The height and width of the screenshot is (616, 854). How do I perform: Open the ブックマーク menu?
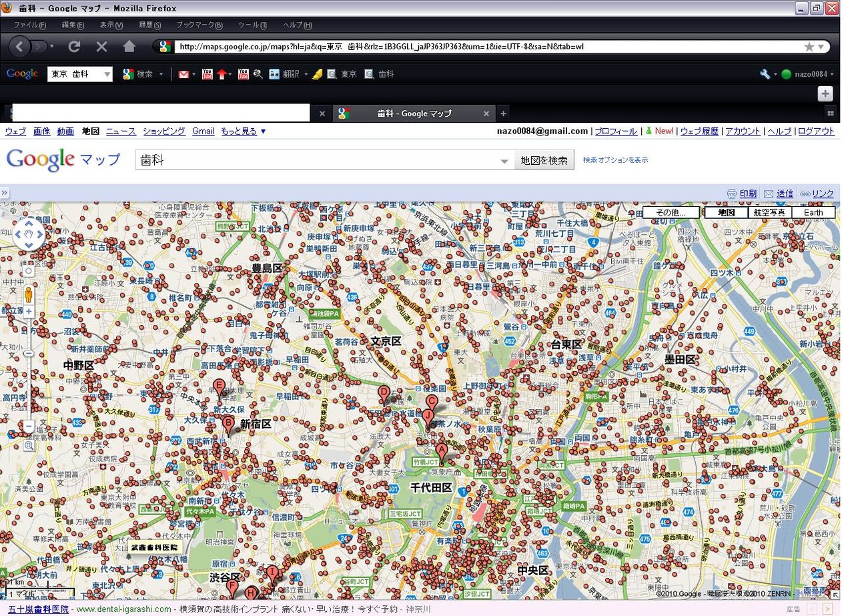click(199, 25)
